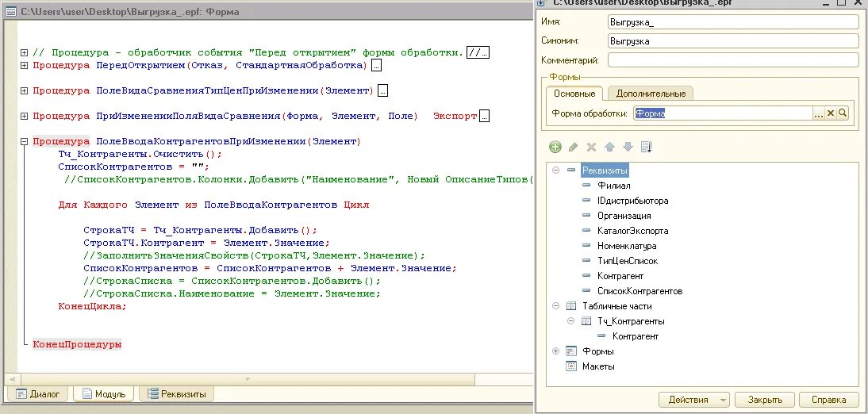Click the '...' box after the Экспорт keyword
The image size is (868, 414).
click(x=484, y=116)
